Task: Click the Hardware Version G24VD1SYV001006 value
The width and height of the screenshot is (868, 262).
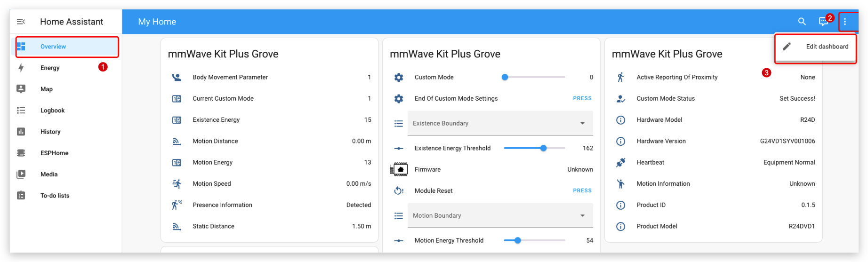Action: tap(788, 141)
